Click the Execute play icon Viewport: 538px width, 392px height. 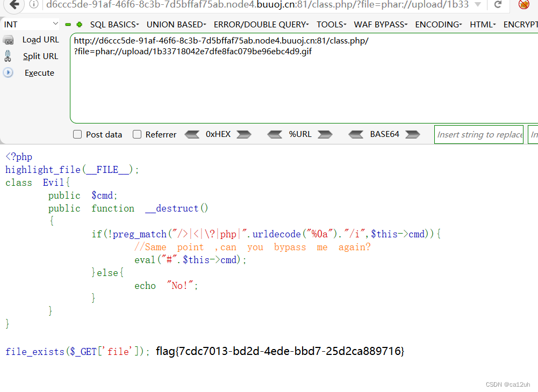(x=8, y=72)
